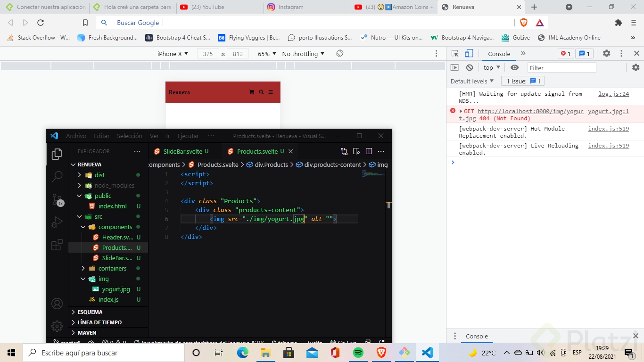Click the shopping cart icon on the Renueva page

pos(252,92)
